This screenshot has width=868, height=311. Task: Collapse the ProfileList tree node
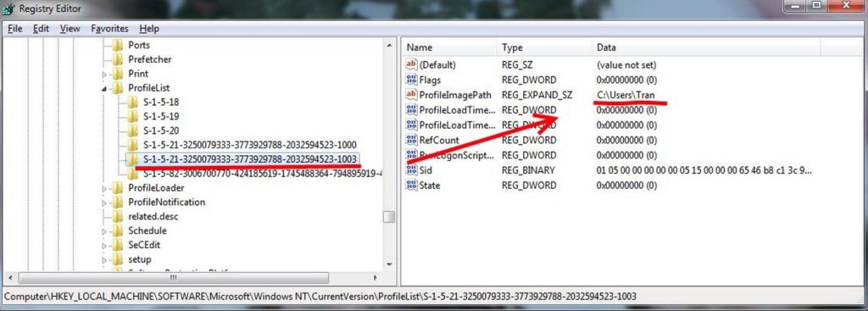coord(104,88)
